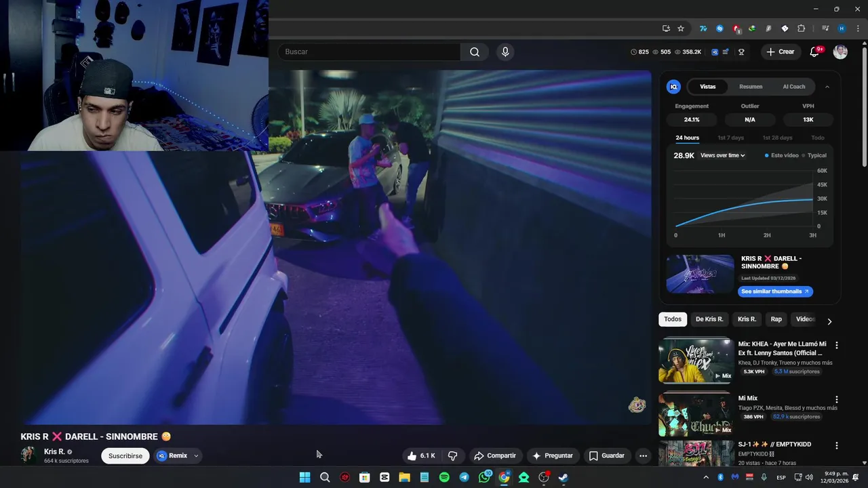
Task: Click the YouTube search input field
Action: click(368, 52)
